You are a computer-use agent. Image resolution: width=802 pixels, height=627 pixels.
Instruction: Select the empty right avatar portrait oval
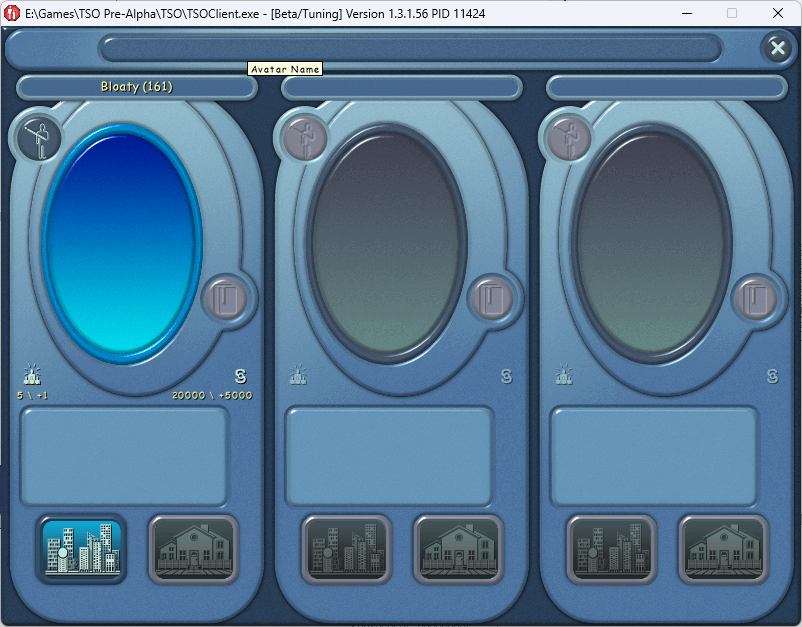tap(652, 243)
